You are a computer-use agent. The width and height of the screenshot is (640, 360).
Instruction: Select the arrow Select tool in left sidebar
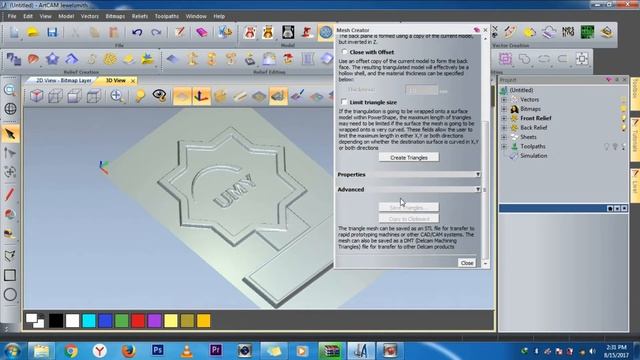pyautogui.click(x=10, y=134)
